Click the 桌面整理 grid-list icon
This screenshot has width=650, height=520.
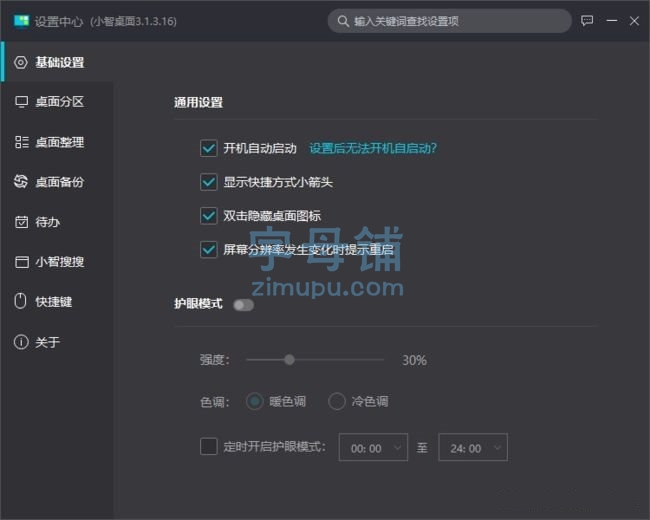point(22,142)
